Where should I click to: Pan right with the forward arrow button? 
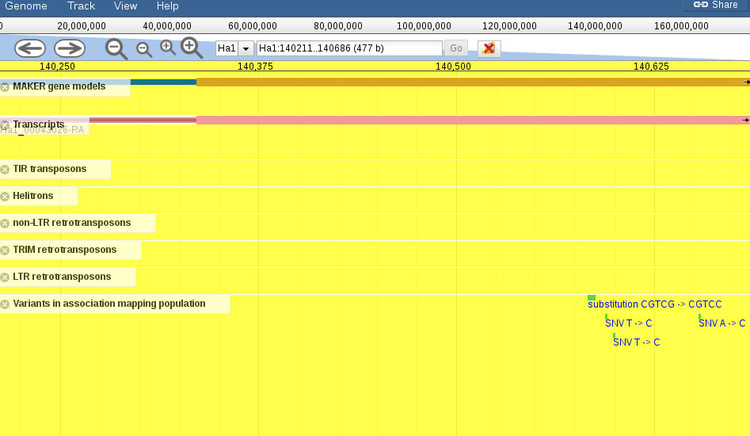point(69,48)
